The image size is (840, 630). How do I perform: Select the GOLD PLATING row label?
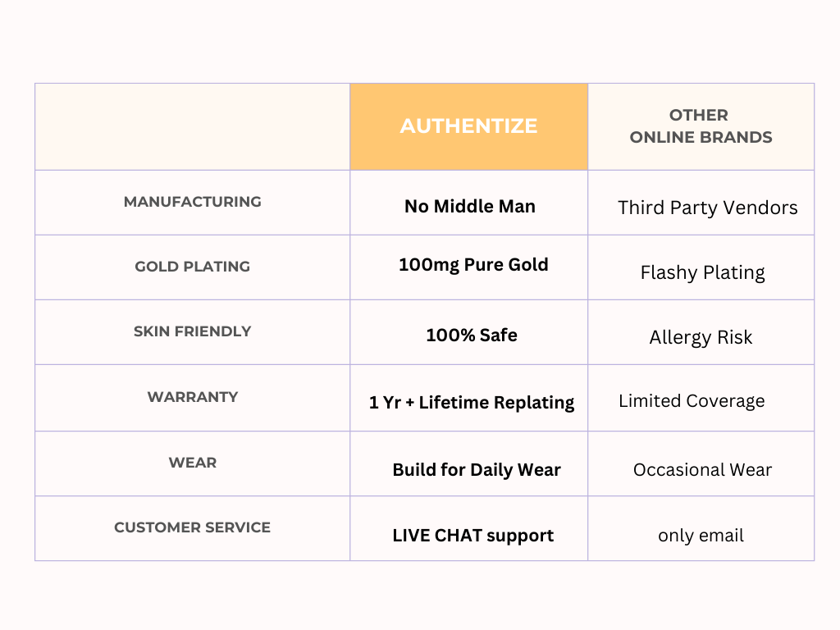(x=193, y=267)
